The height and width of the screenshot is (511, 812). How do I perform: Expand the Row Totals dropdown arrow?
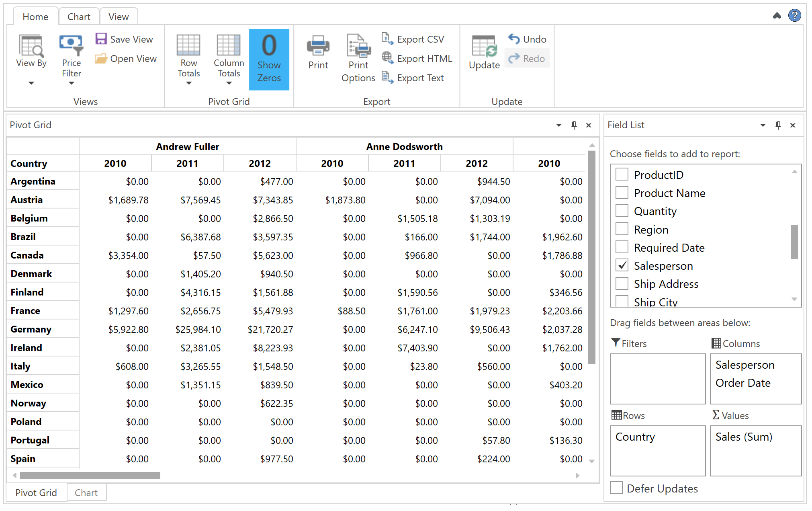point(188,83)
